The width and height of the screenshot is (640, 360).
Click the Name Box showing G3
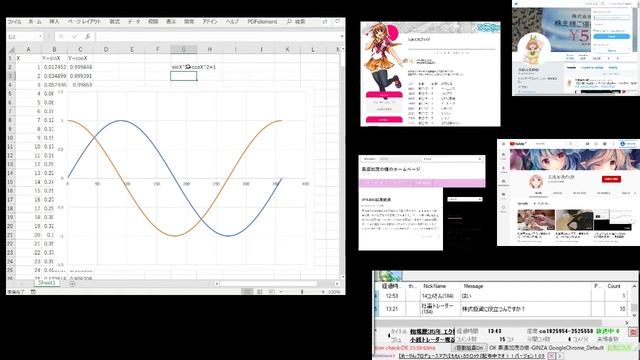tap(22, 37)
